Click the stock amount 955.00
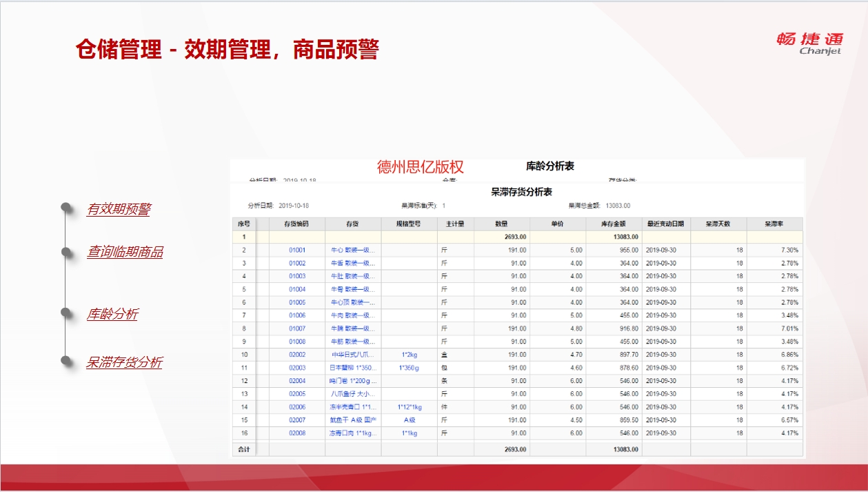The height and width of the screenshot is (492, 868). click(628, 250)
